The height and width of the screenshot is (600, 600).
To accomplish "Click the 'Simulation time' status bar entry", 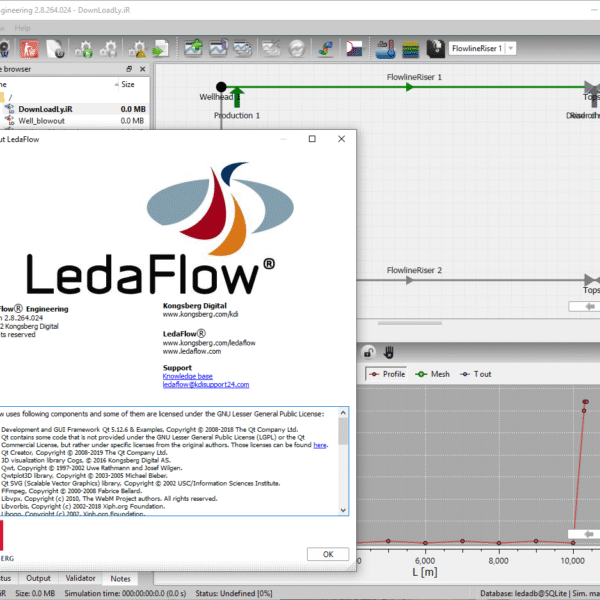I will click(125, 593).
